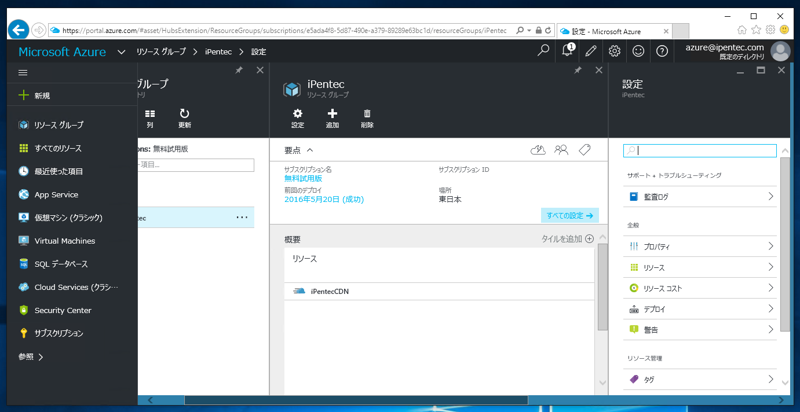Click the browser forward arrow button
The width and height of the screenshot is (800, 412).
[39, 30]
